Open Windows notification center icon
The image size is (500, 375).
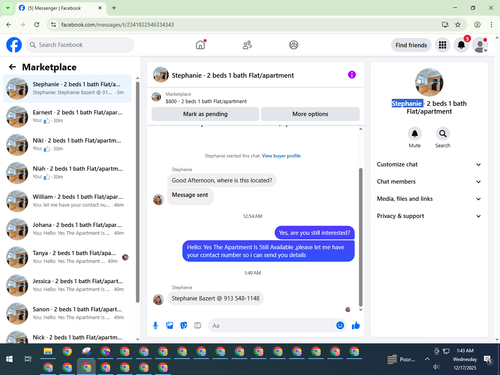pyautogui.click(x=488, y=360)
